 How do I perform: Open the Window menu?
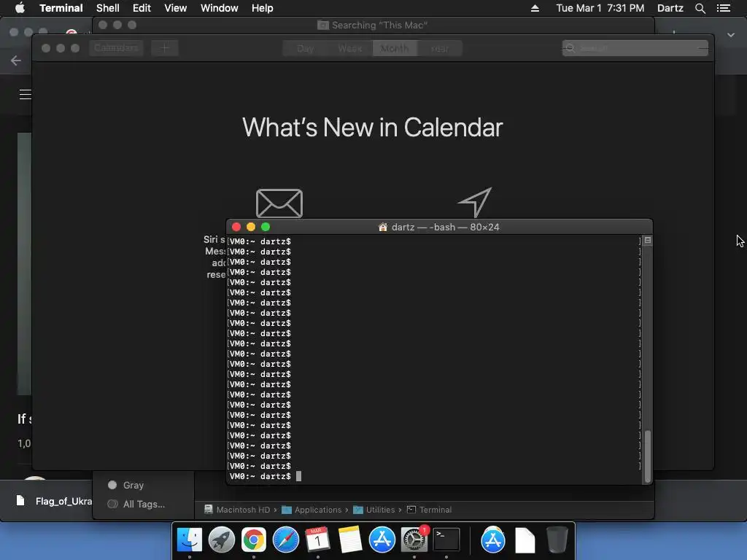(219, 8)
